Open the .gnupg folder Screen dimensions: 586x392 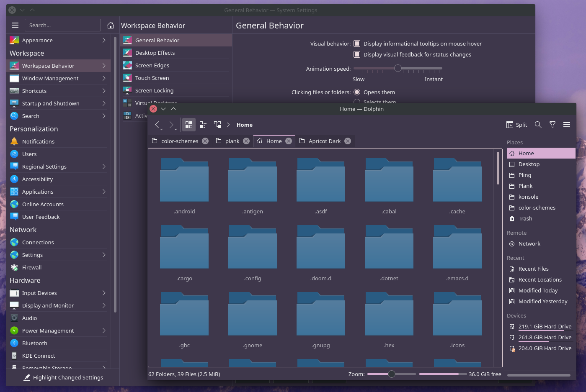(x=321, y=320)
